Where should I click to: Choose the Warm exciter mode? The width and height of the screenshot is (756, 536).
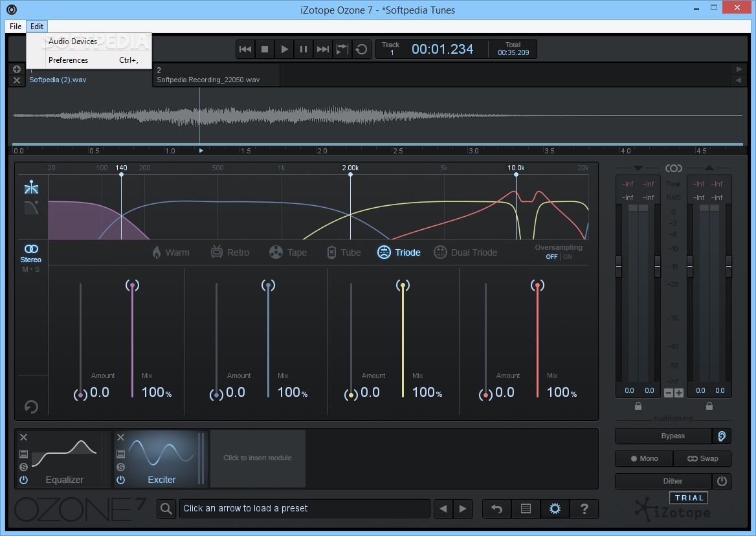pyautogui.click(x=171, y=252)
